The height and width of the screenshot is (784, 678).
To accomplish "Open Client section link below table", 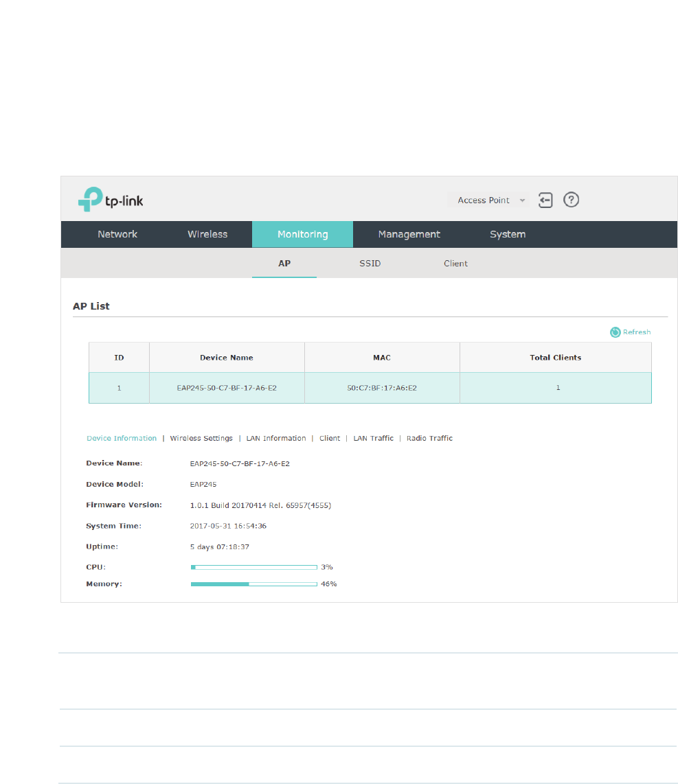I will (330, 438).
